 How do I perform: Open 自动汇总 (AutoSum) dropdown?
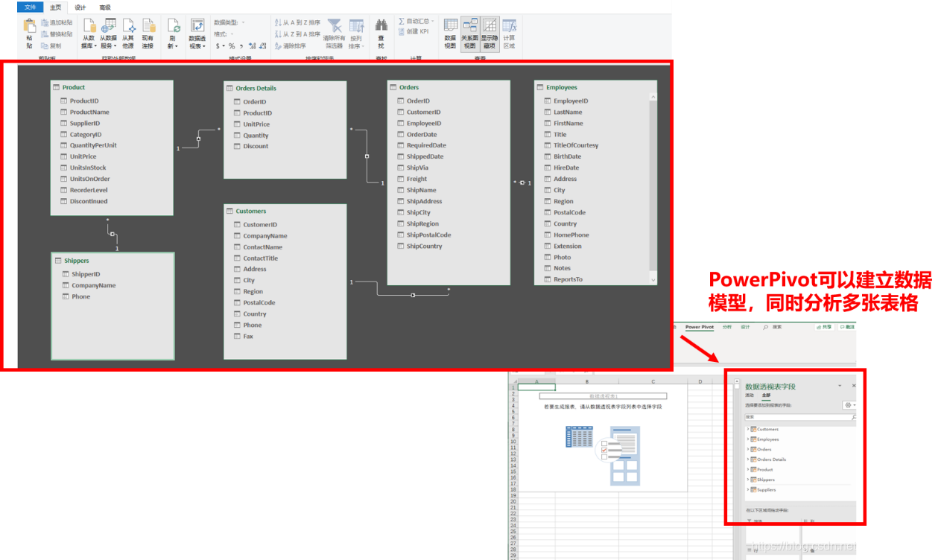[416, 22]
